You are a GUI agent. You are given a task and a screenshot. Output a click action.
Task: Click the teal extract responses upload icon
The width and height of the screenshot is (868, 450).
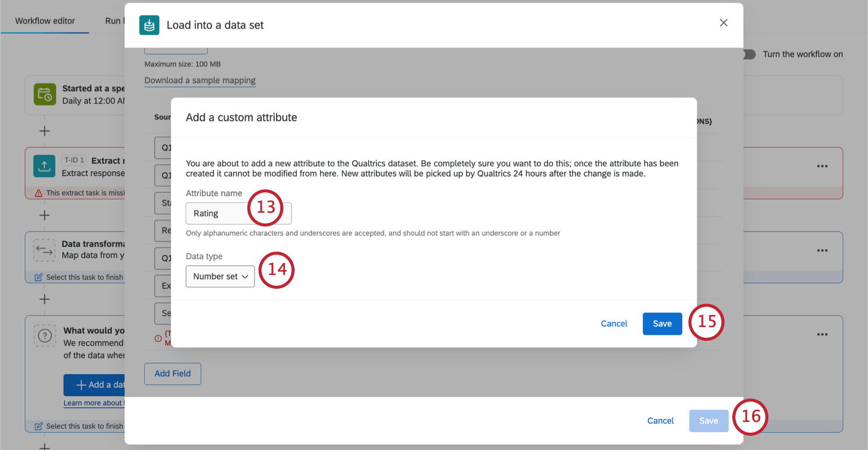point(44,166)
